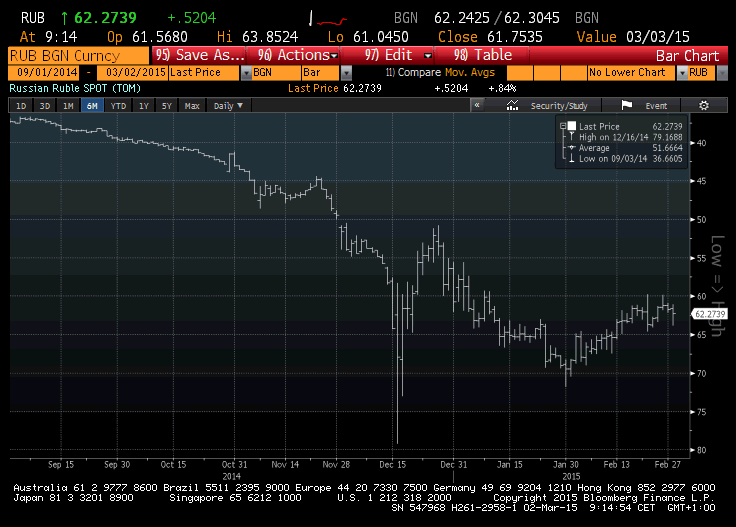The height and width of the screenshot is (527, 736).
Task: Click Russian Ruble SPOT (TOM) title
Action: [75, 88]
